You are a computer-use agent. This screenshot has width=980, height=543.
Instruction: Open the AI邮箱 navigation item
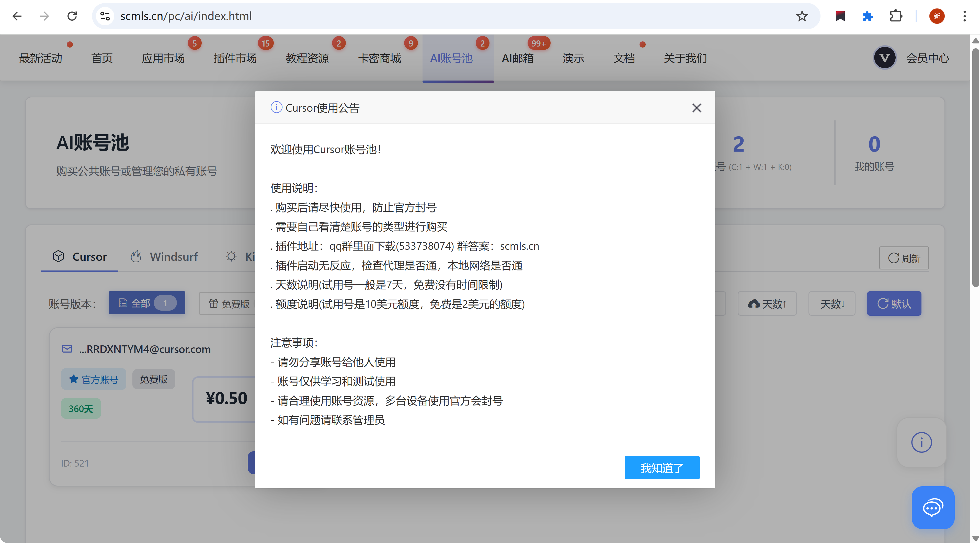[517, 58]
